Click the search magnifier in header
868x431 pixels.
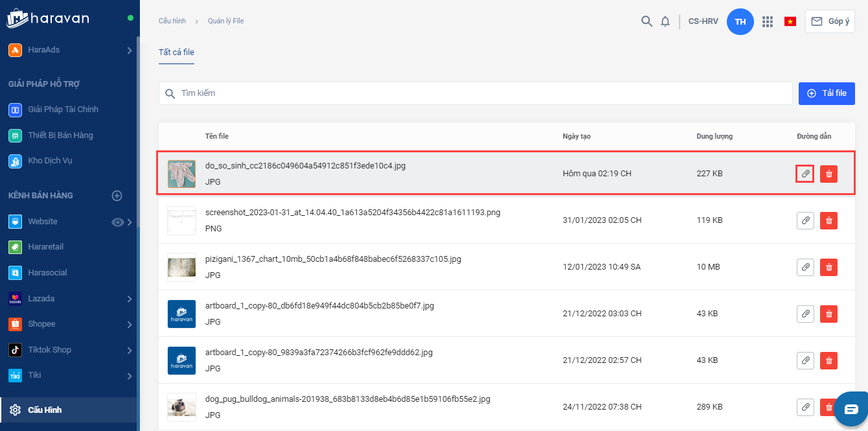(x=646, y=21)
